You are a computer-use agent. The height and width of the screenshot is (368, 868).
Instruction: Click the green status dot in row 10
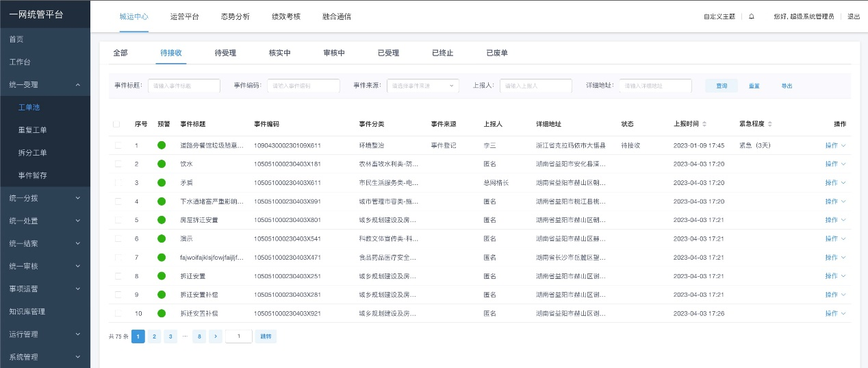(162, 313)
